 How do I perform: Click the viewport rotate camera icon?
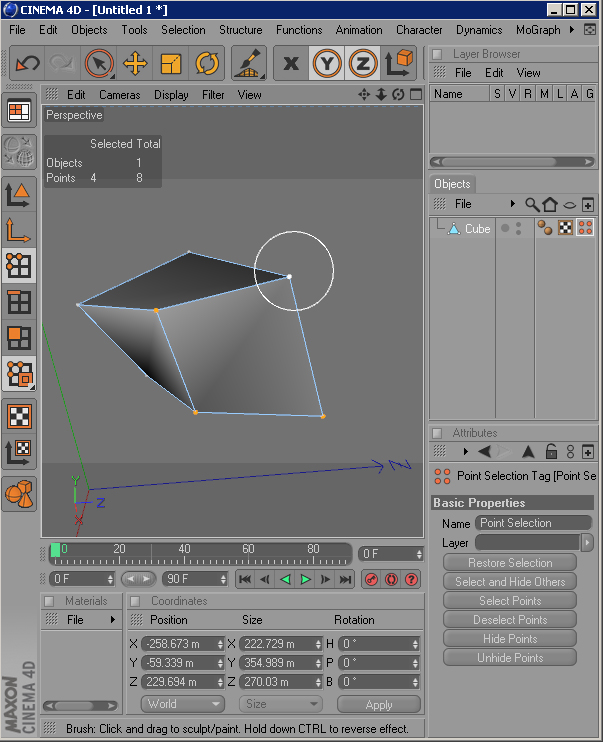(x=398, y=94)
